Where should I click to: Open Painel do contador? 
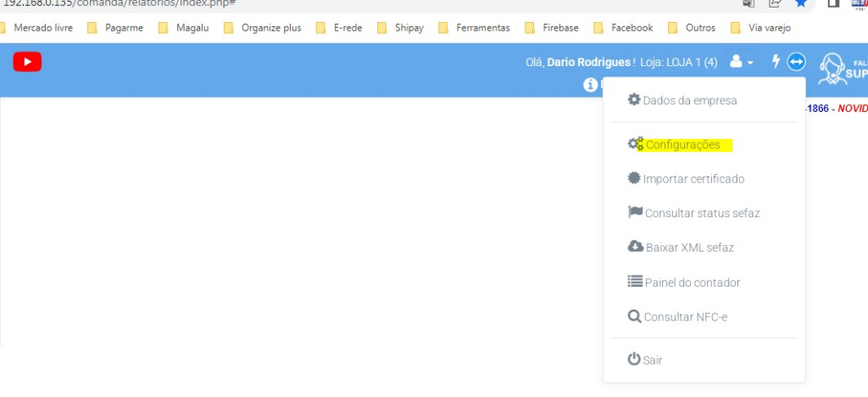coord(692,282)
